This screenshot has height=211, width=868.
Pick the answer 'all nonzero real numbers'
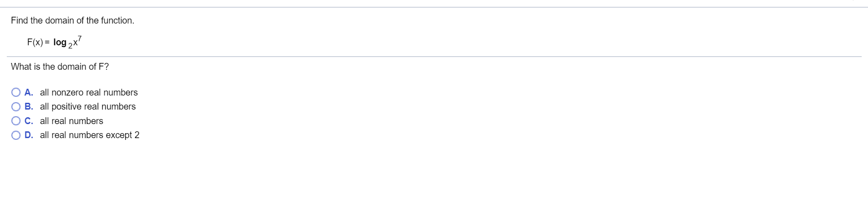coord(89,92)
